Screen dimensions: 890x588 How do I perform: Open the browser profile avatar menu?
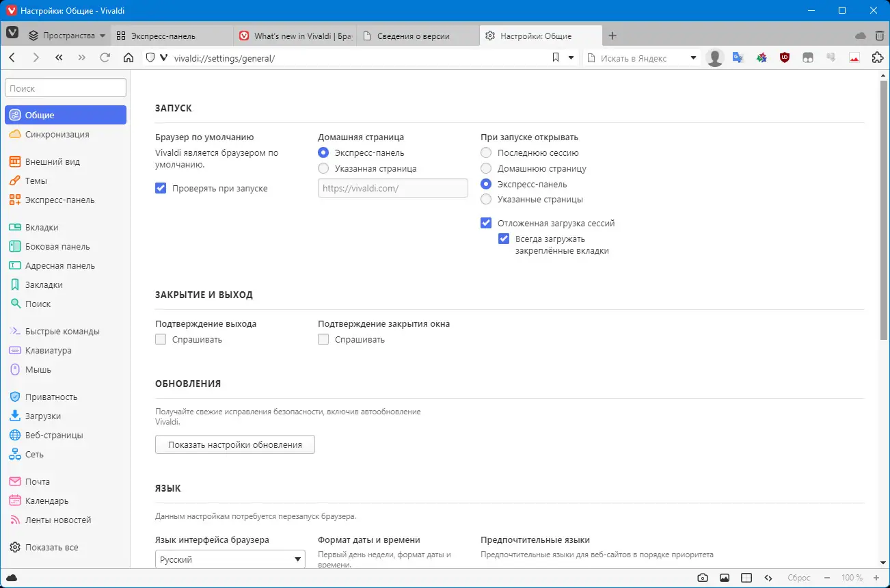714,57
